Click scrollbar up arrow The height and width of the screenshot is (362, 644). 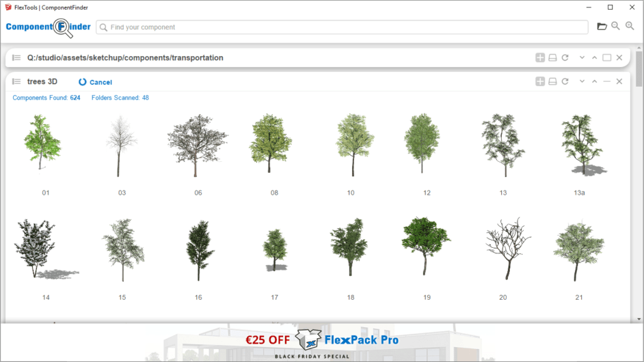(639, 48)
